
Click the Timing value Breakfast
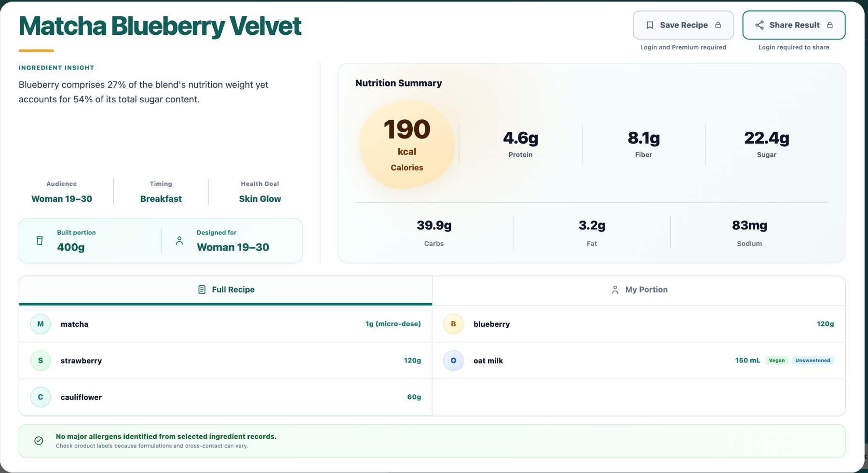click(x=161, y=199)
